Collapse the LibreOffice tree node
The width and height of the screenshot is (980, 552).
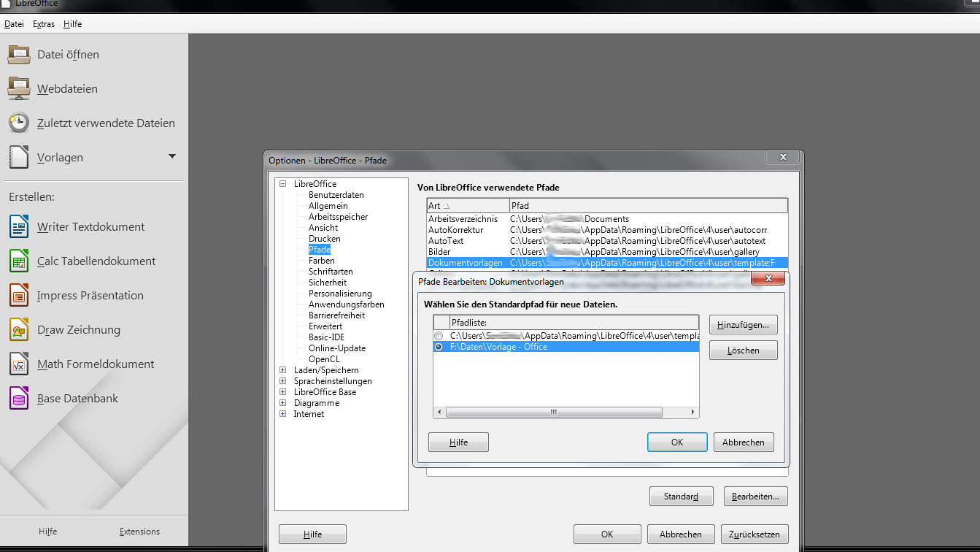coord(283,184)
